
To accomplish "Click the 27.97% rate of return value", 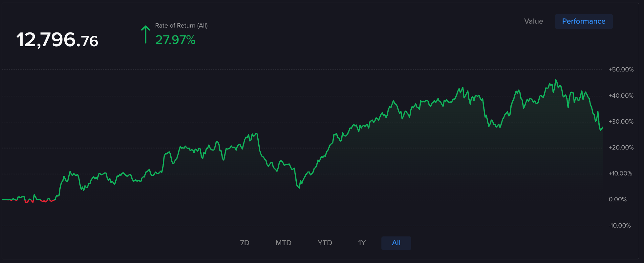I will 175,40.
